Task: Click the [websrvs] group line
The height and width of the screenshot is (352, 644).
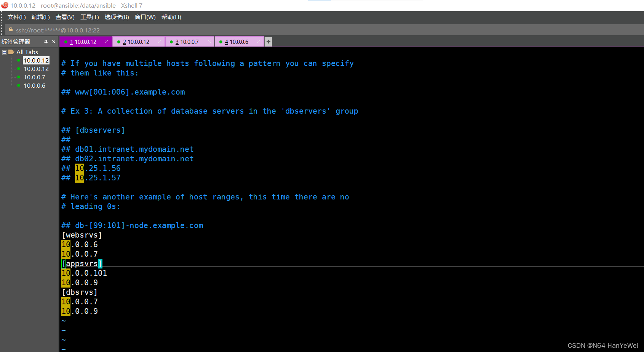Action: click(x=82, y=235)
